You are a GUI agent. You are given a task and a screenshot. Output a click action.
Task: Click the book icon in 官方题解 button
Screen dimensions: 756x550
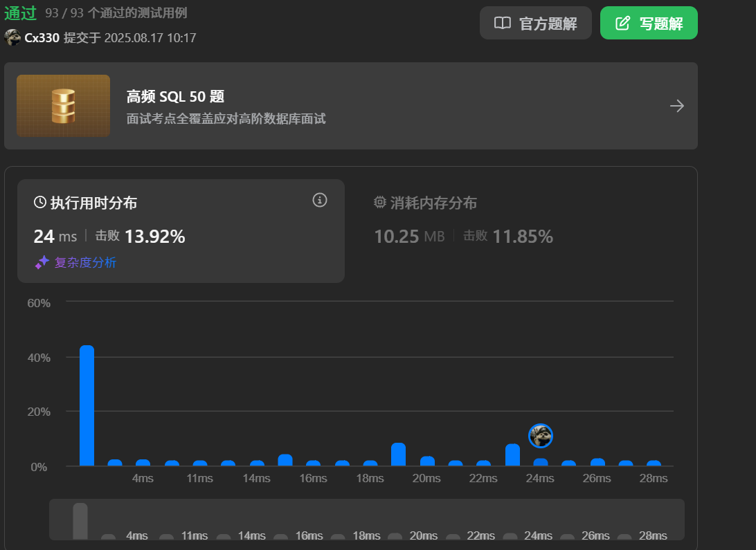[503, 23]
